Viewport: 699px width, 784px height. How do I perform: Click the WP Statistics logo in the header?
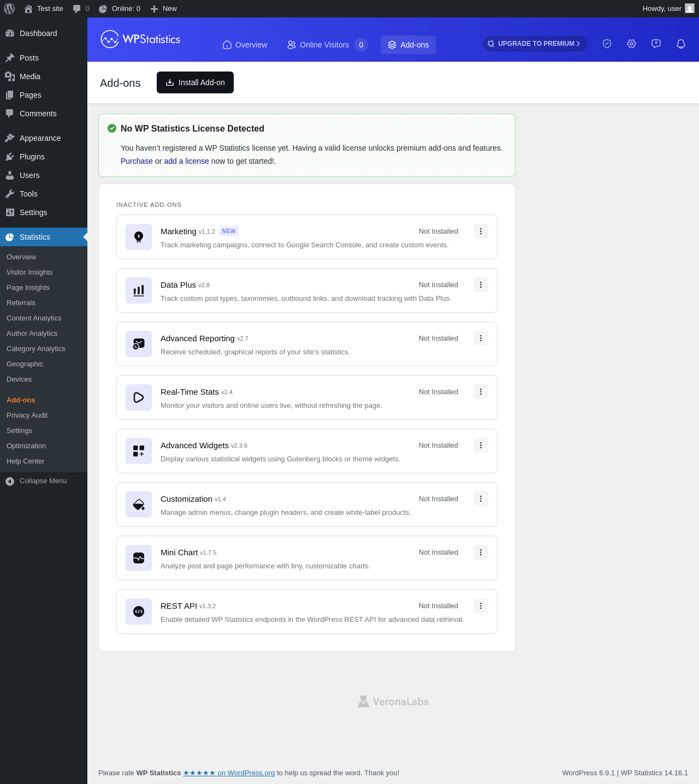(140, 39)
